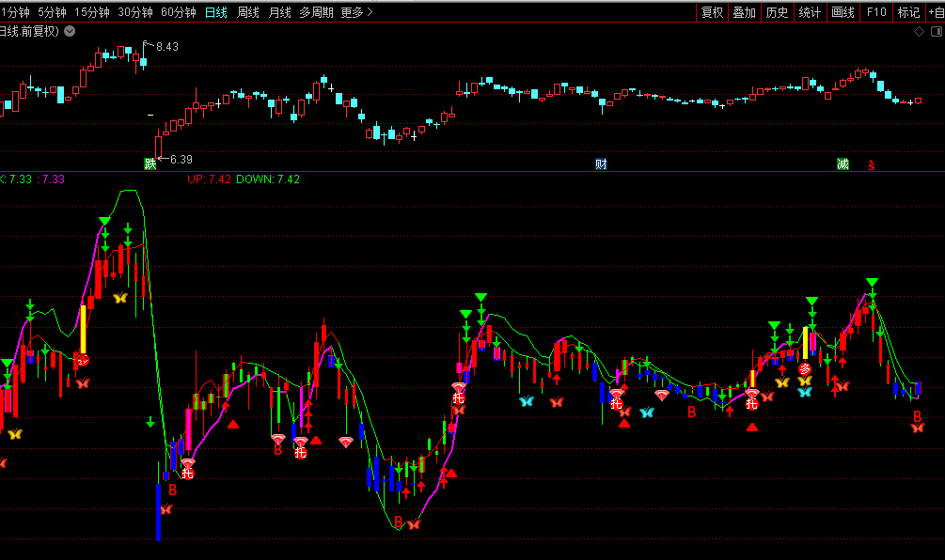Image resolution: width=945 pixels, height=560 pixels.
Task: Click the red $ marker icon
Action: point(872,165)
